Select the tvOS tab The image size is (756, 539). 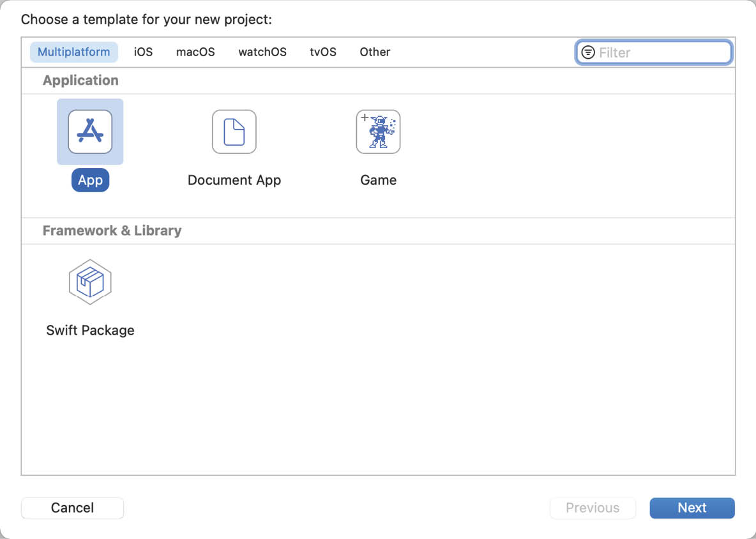pos(323,52)
